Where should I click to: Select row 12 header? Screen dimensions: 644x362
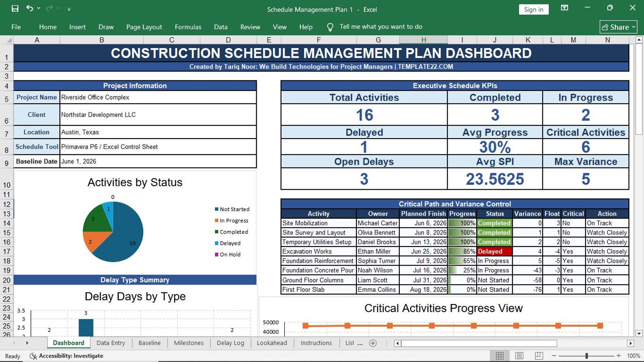[x=6, y=204]
